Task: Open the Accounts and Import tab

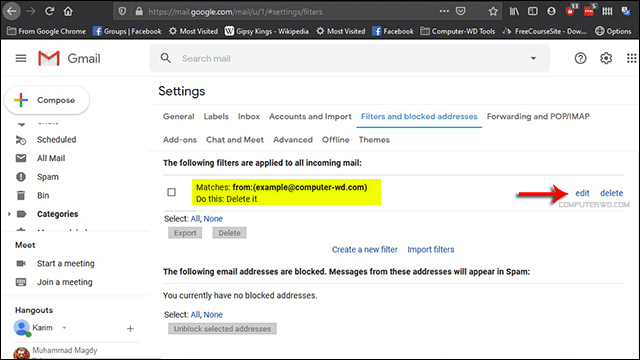Action: point(310,116)
